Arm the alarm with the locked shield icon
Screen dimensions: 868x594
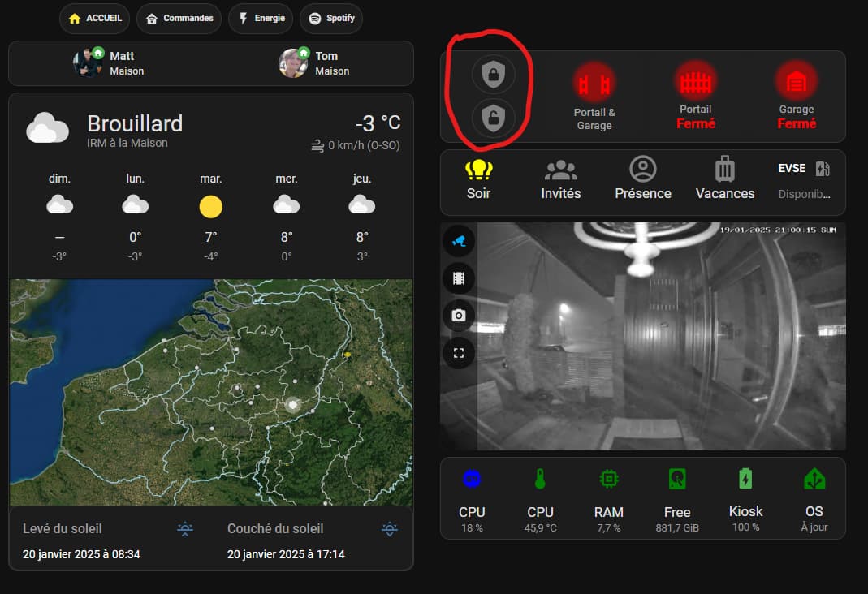[493, 74]
